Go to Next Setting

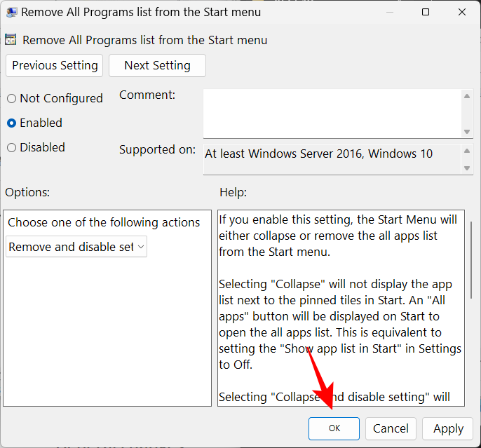(157, 65)
